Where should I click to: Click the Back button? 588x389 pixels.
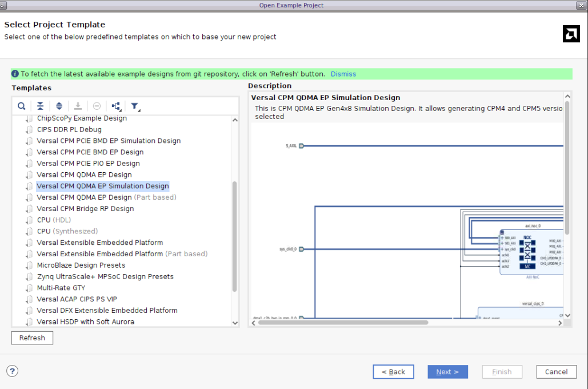pos(393,371)
